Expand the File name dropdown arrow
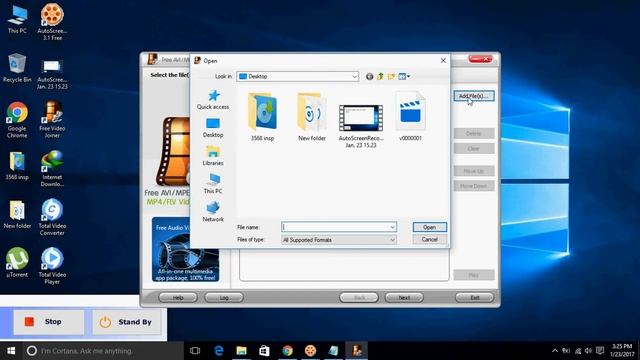The image size is (640, 360). [x=392, y=227]
